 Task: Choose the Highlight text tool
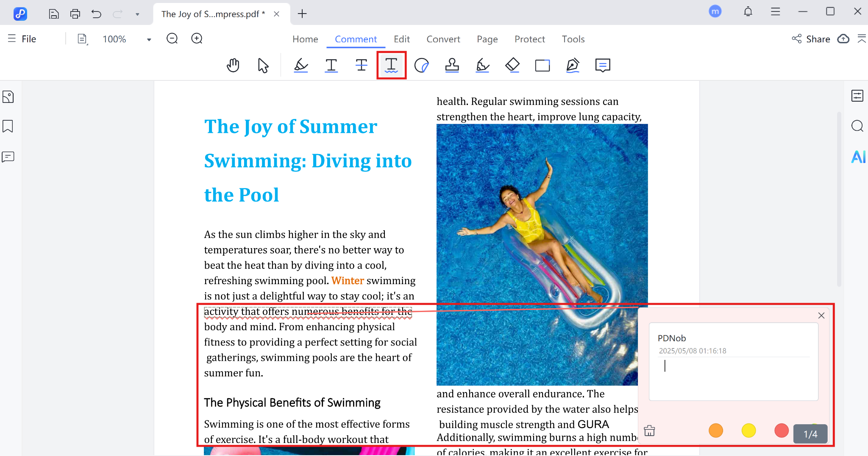[x=301, y=66]
